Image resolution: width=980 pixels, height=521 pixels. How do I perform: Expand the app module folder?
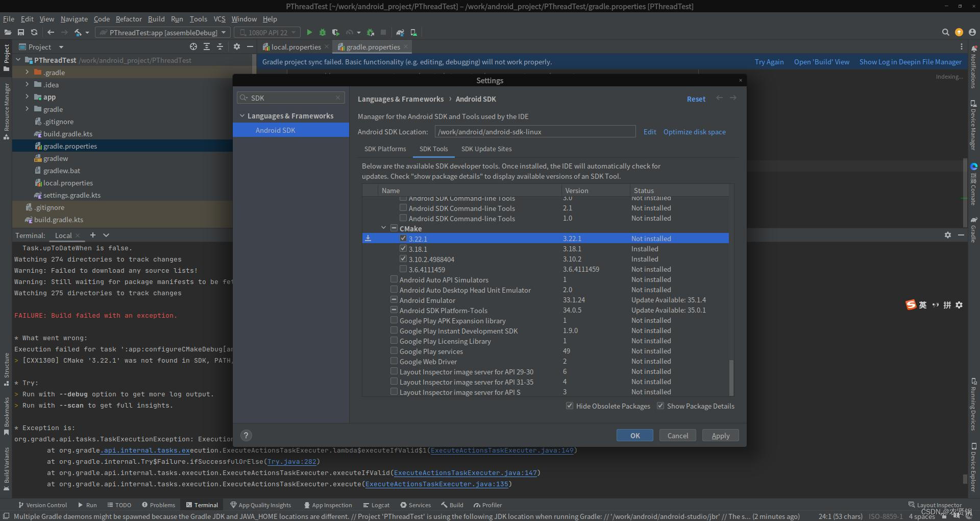[27, 97]
